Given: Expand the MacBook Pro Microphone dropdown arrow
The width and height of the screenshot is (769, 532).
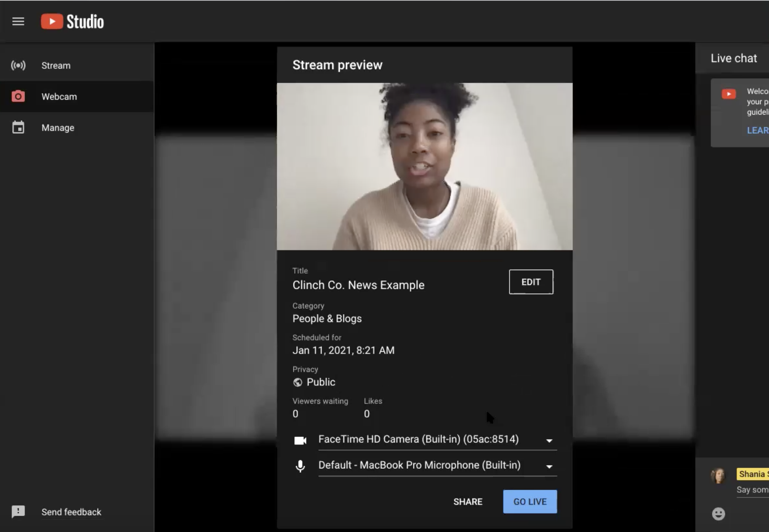Looking at the screenshot, I should 549,467.
